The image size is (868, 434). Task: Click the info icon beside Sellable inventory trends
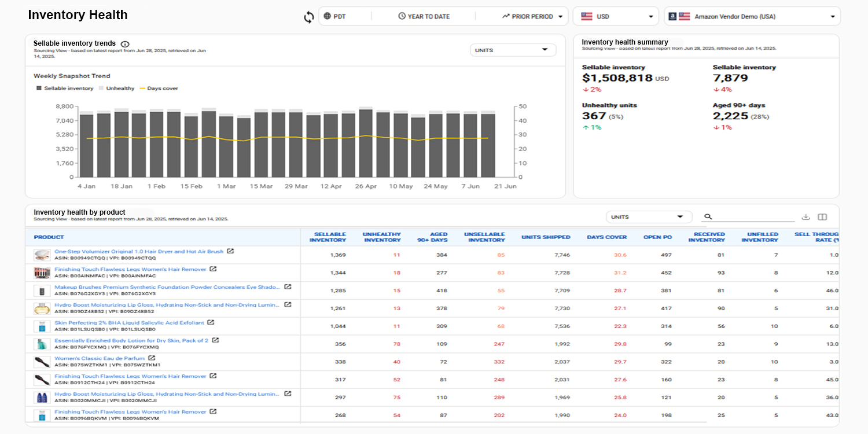(125, 44)
